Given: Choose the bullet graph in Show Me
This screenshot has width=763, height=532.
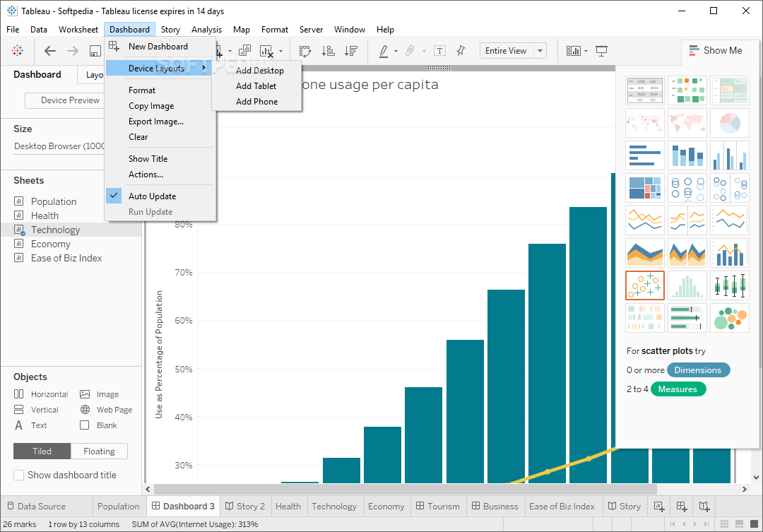Looking at the screenshot, I should click(687, 318).
